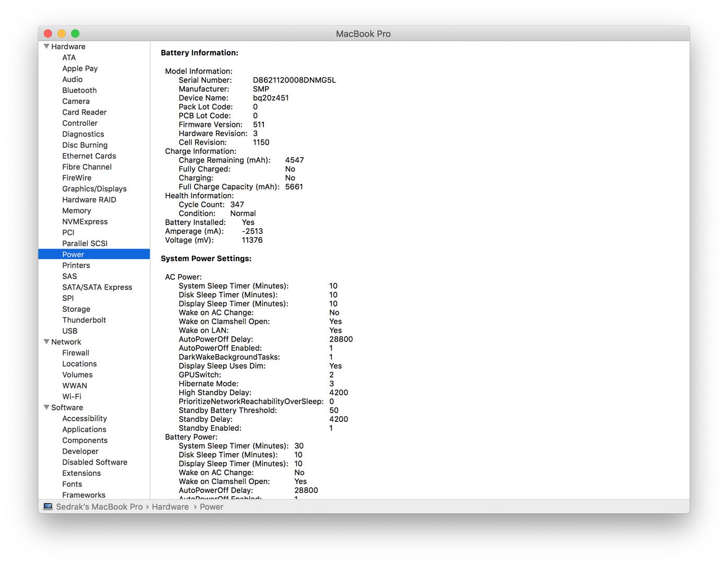Image resolution: width=728 pixels, height=564 pixels.
Task: Click the green zoom window button
Action: [75, 33]
